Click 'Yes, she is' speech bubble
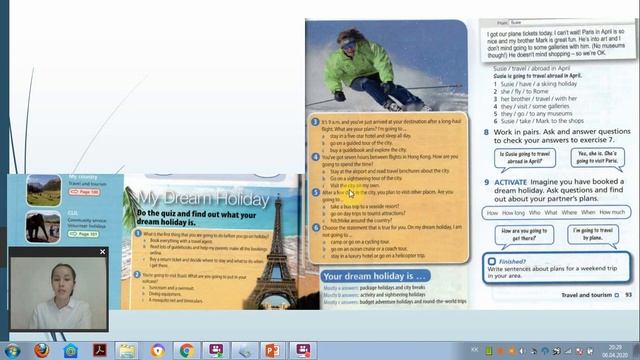The width and height of the screenshot is (640, 360). pos(598,157)
